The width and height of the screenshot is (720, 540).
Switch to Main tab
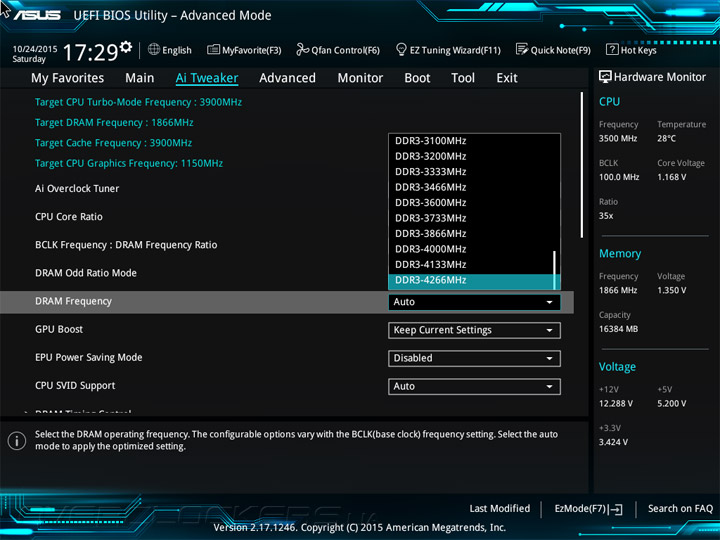[x=140, y=78]
